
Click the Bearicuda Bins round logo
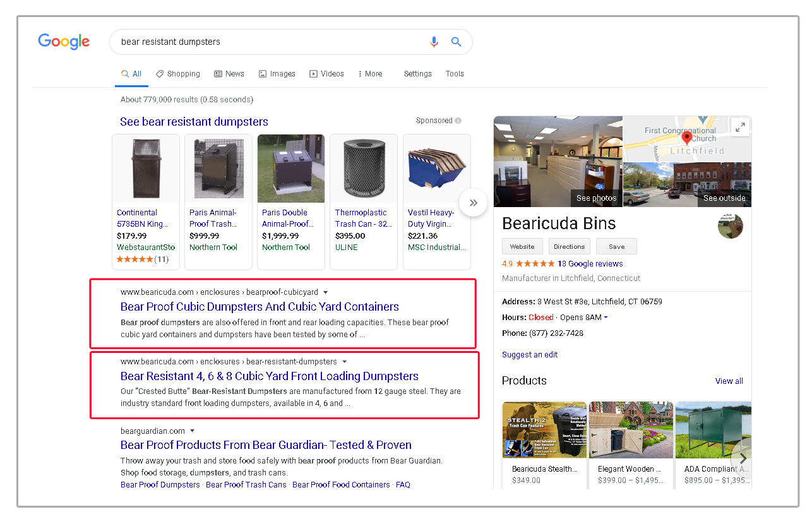(731, 226)
